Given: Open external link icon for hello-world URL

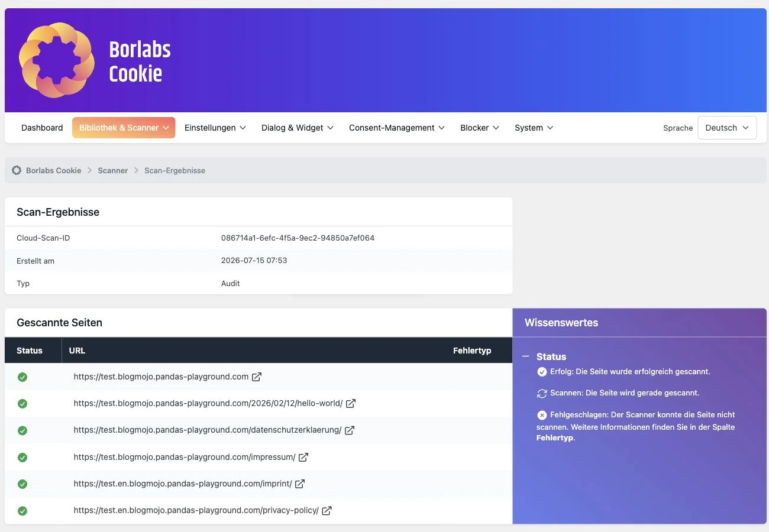Looking at the screenshot, I should [351, 403].
